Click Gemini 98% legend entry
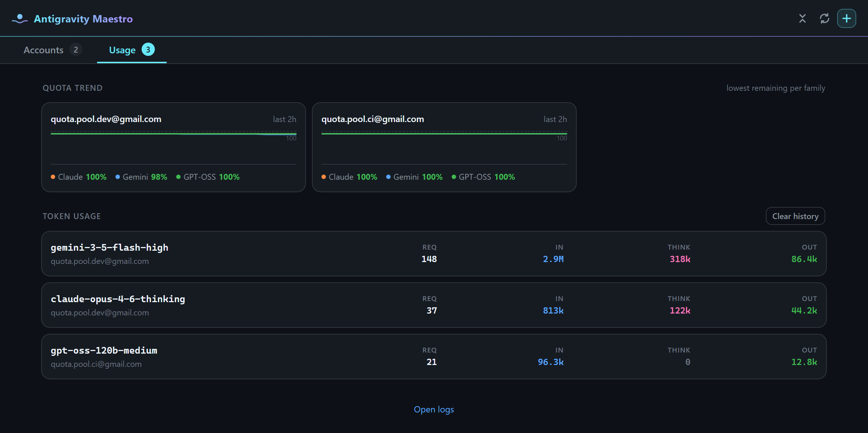Viewport: 868px width, 433px height. point(141,177)
